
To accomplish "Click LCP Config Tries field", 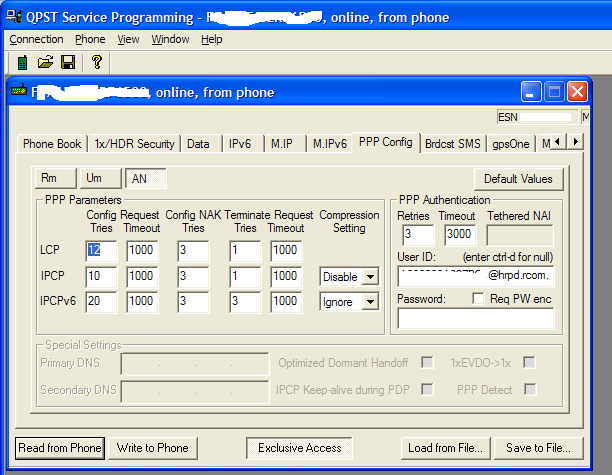I will pyautogui.click(x=101, y=251).
